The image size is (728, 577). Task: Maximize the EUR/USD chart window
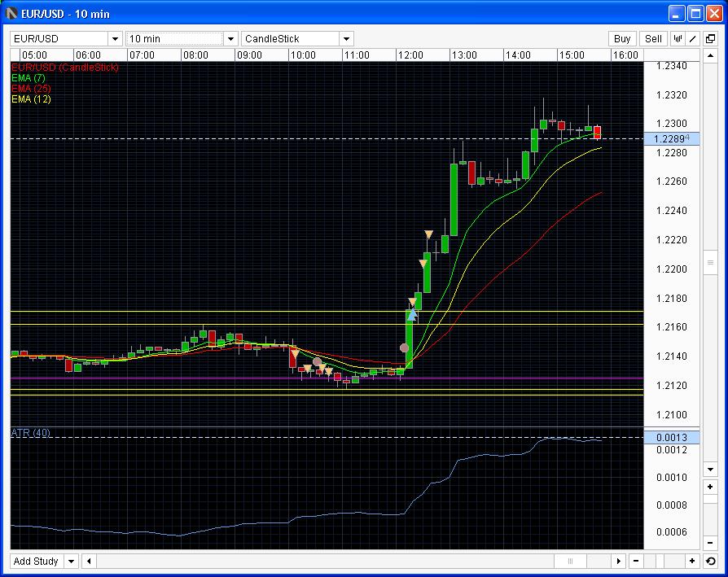pos(695,14)
